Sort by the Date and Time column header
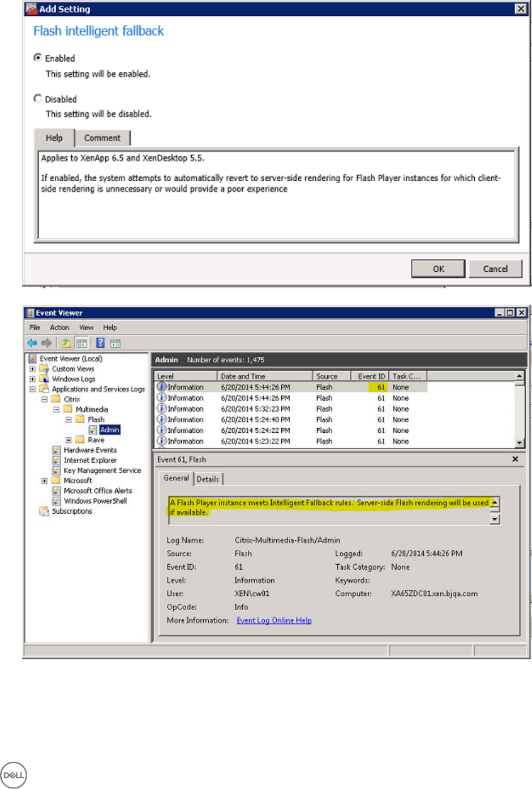Screen dimensions: 532x789 (x=265, y=376)
